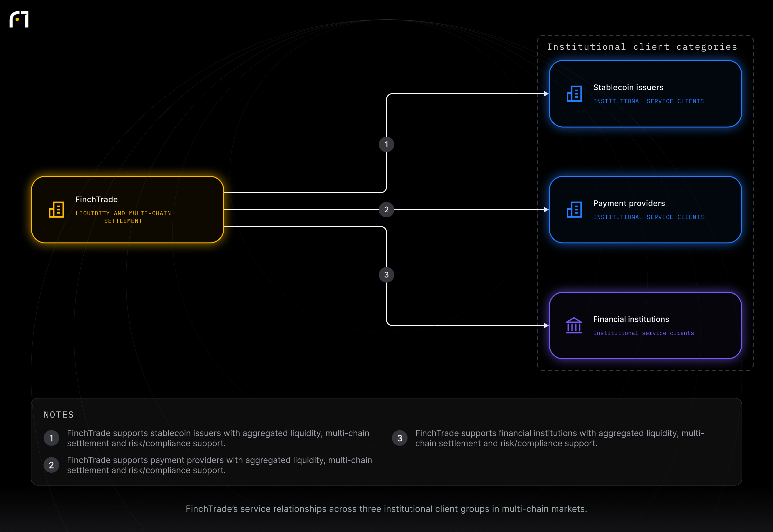The height and width of the screenshot is (532, 773).
Task: Click 'INSTITUTIONAL SERVICE CLIENTS' under Stablecoin issuers
Action: coord(648,101)
